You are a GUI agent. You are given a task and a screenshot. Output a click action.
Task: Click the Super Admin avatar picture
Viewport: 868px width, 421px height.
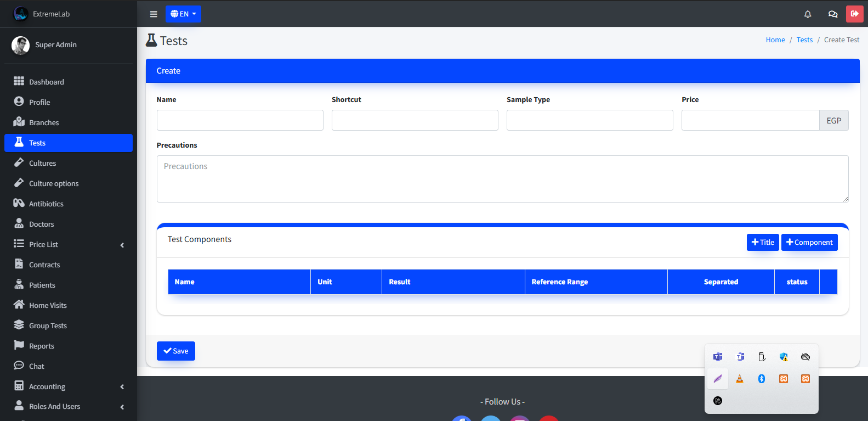click(21, 46)
